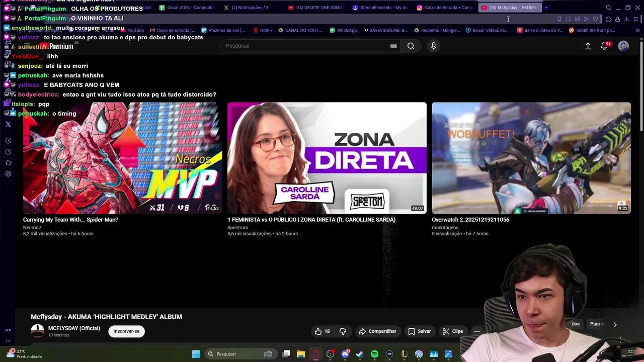Switch to DELETE ONE SONG tab
The image size is (644, 362).
tap(316, 8)
